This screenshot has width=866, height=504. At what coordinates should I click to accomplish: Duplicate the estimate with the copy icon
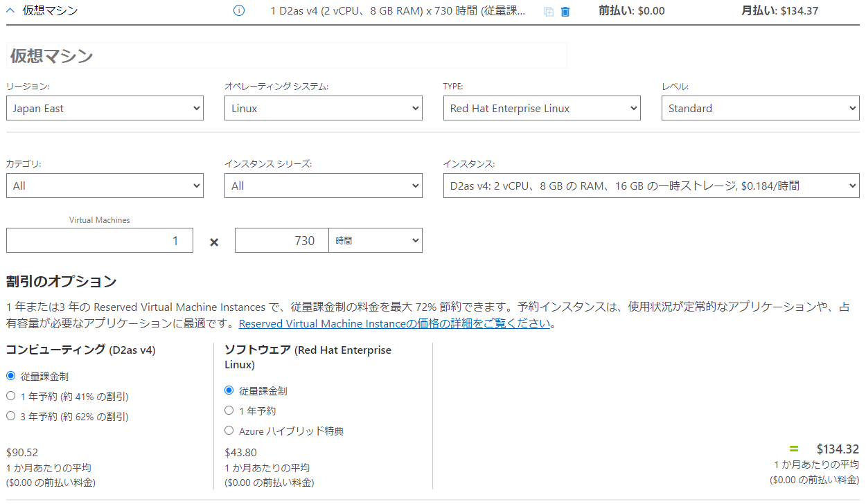(549, 12)
